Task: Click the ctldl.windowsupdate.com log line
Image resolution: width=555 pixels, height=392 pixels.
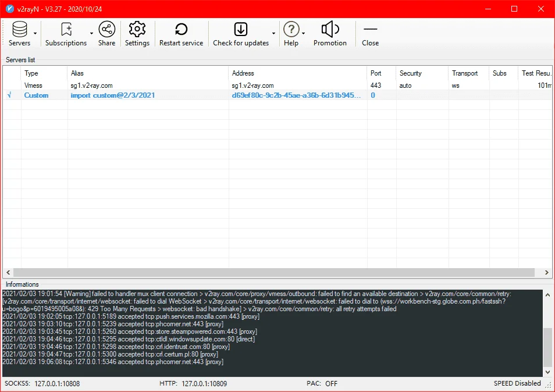Action: 129,339
